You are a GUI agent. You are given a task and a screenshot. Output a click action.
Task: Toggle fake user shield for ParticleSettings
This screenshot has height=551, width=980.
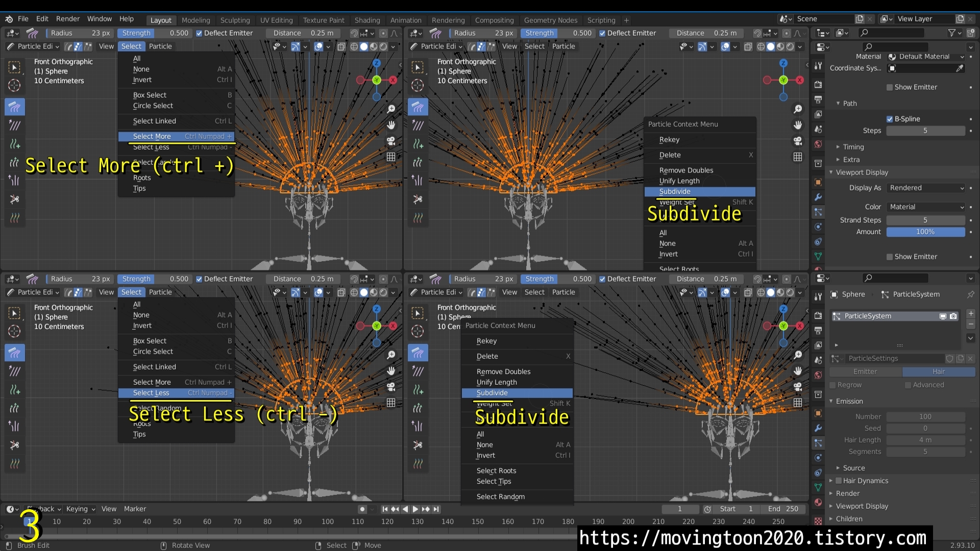(x=950, y=359)
